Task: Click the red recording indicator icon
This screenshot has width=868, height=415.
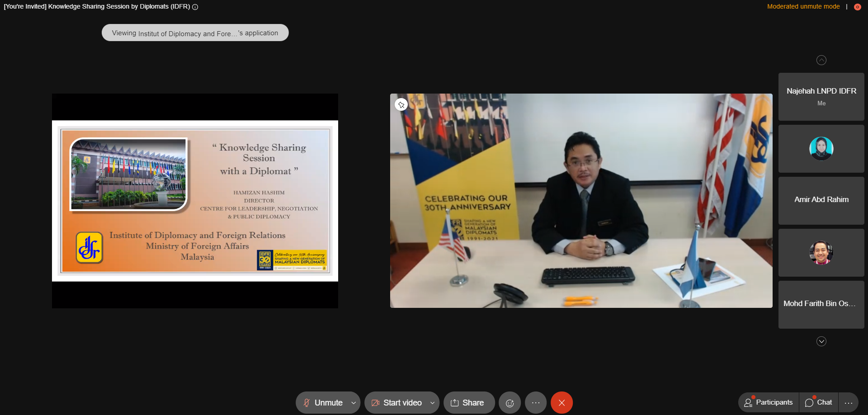Action: point(857,7)
